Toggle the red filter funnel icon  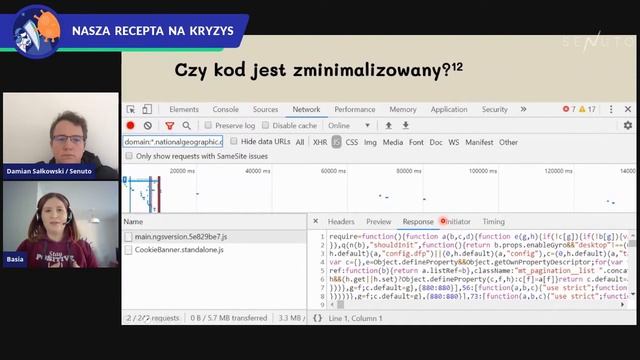point(170,126)
